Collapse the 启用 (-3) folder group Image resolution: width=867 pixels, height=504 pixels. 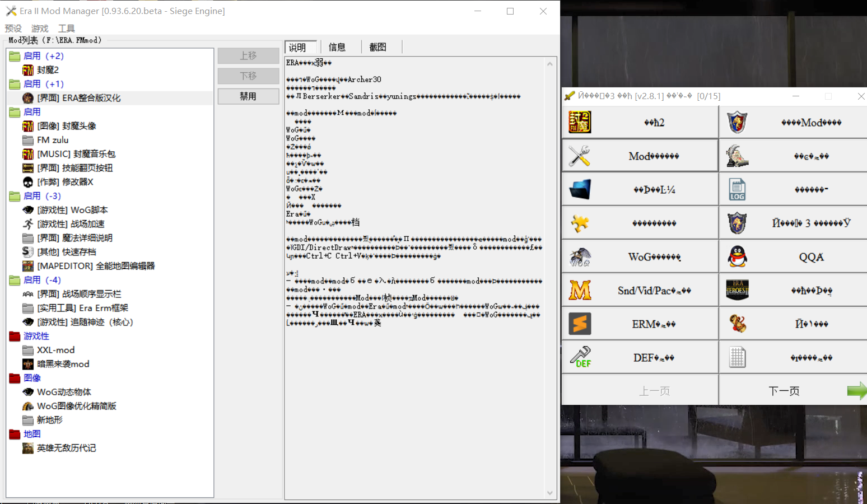(x=15, y=196)
